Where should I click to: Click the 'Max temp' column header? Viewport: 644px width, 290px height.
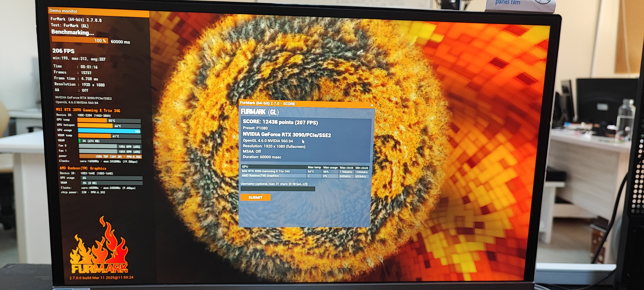(314, 167)
